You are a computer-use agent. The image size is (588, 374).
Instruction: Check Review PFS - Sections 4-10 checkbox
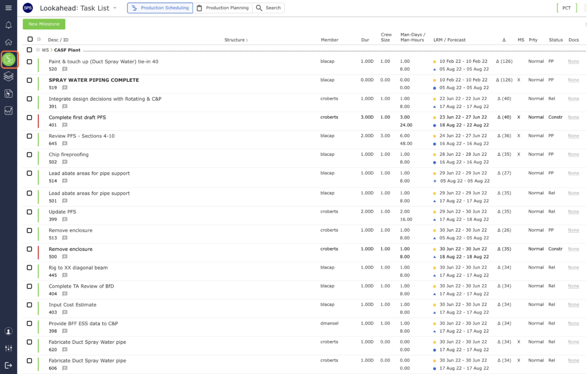[x=29, y=136]
